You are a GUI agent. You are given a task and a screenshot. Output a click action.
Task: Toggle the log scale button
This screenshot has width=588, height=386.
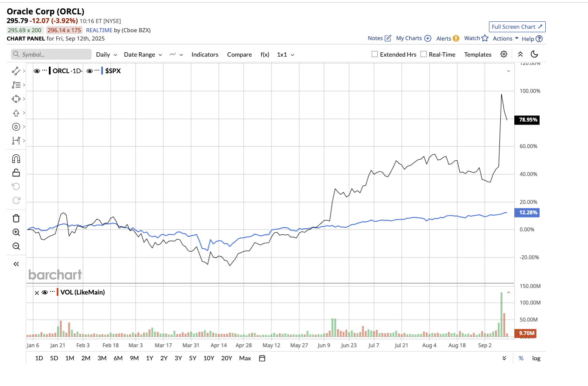click(536, 358)
